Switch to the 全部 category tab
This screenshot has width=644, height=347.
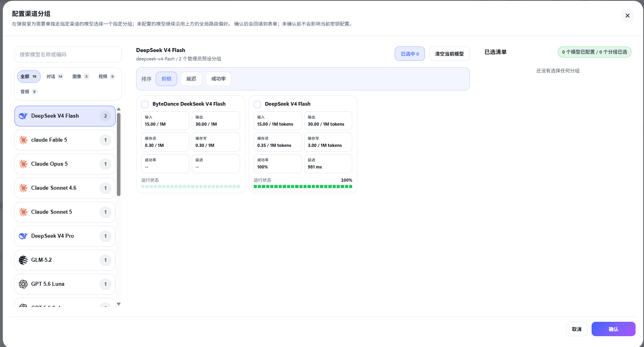[29, 76]
